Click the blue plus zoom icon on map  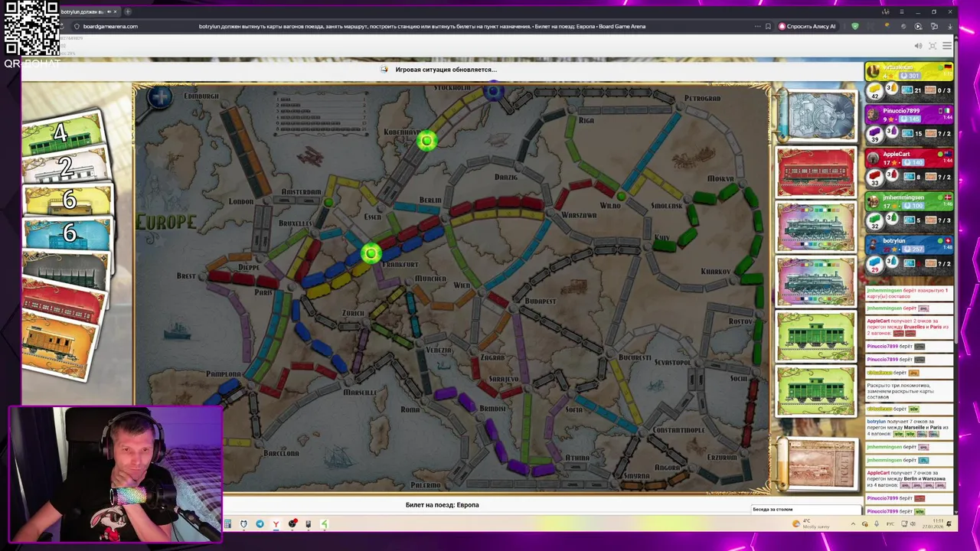(161, 97)
